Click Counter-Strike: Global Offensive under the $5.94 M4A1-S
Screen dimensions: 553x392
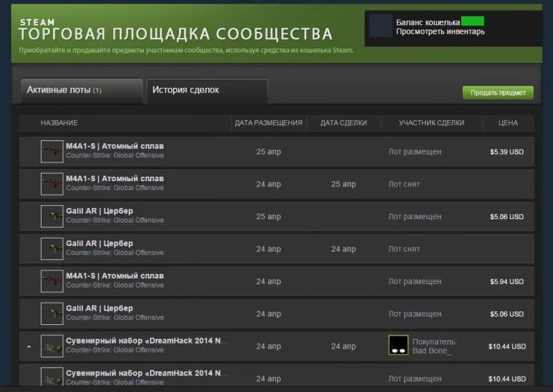point(115,285)
